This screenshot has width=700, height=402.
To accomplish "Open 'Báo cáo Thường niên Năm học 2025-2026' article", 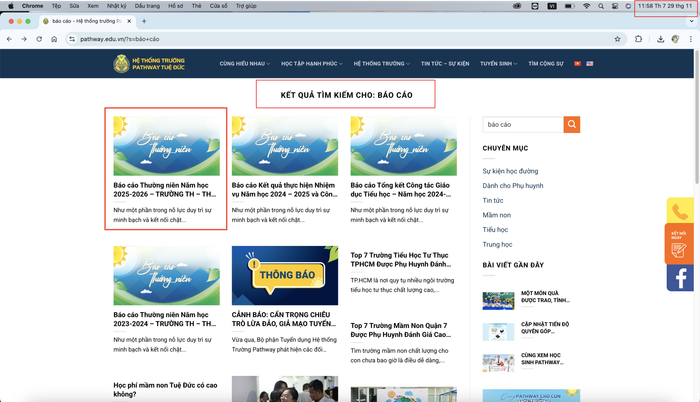I will (x=165, y=189).
